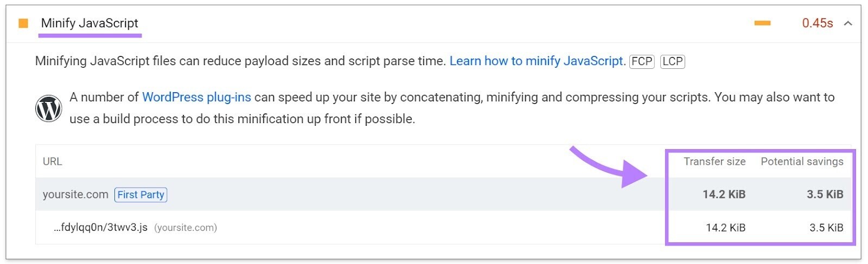
Task: Click the orange square audit severity icon
Action: (x=23, y=23)
